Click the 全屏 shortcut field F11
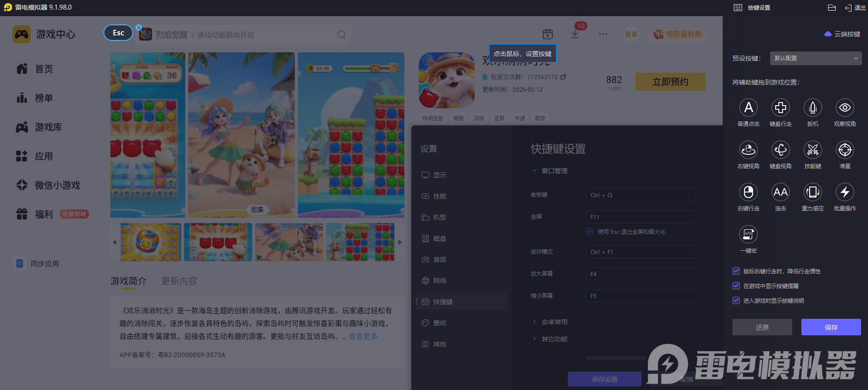Image resolution: width=868 pixels, height=390 pixels. coord(641,217)
